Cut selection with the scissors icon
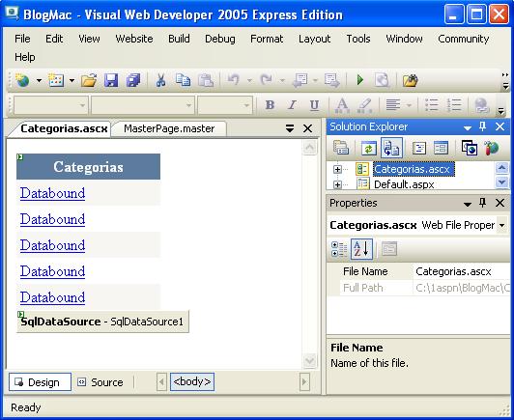The height and width of the screenshot is (420, 514). pyautogui.click(x=160, y=80)
